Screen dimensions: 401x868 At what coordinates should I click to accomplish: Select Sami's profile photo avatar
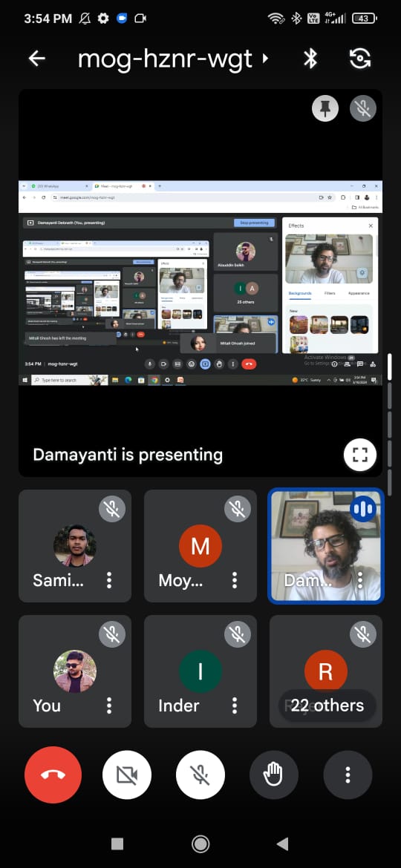[x=75, y=546]
